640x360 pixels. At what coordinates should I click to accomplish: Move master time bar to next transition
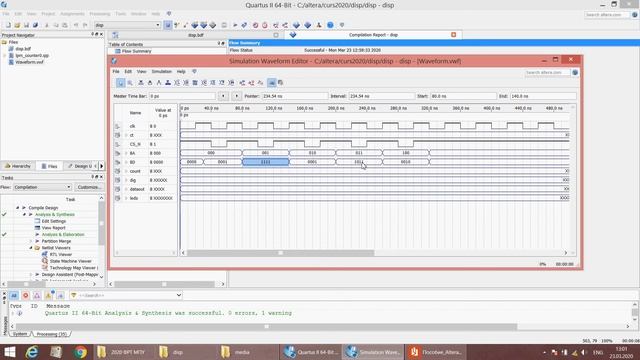[236, 96]
